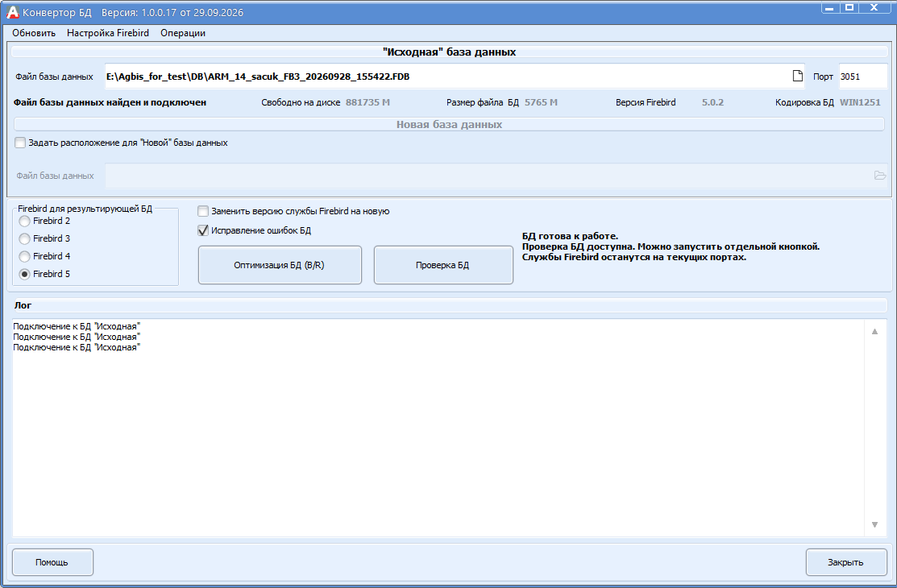The height and width of the screenshot is (588, 897).
Task: Minimize the Конвертор БД window
Action: [830, 7]
